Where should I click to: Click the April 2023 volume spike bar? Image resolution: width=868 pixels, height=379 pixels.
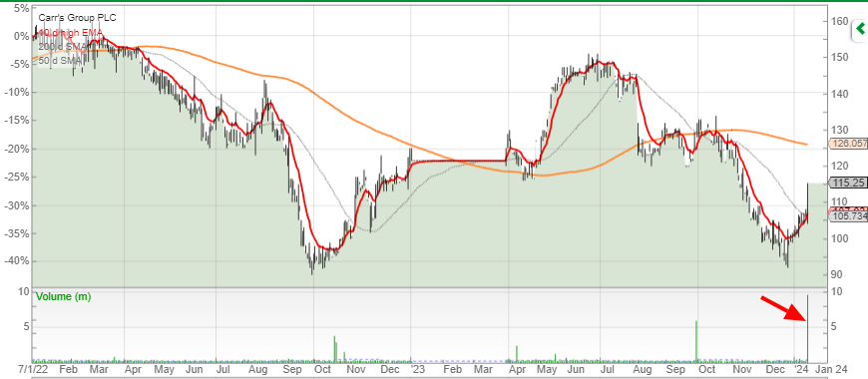pyautogui.click(x=517, y=353)
